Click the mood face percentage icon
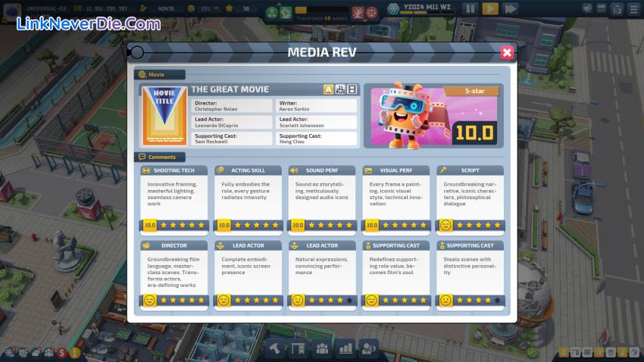The image size is (644, 362). pos(191,8)
